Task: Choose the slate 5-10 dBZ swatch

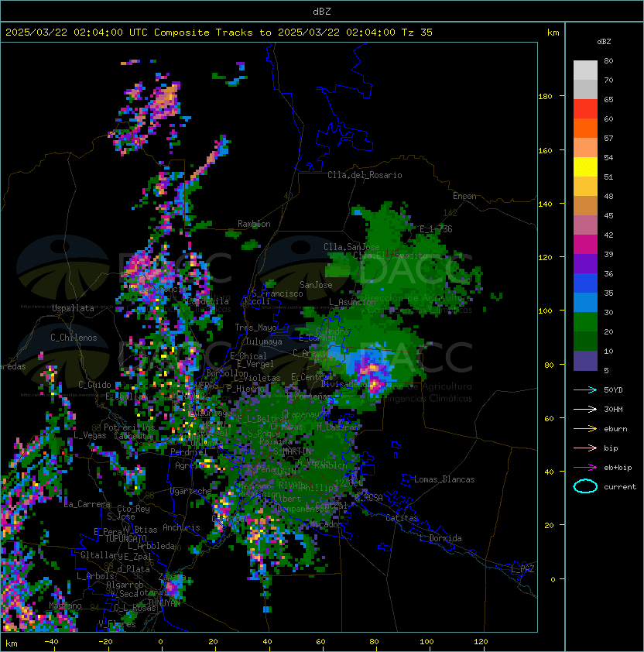Action: 585,361
